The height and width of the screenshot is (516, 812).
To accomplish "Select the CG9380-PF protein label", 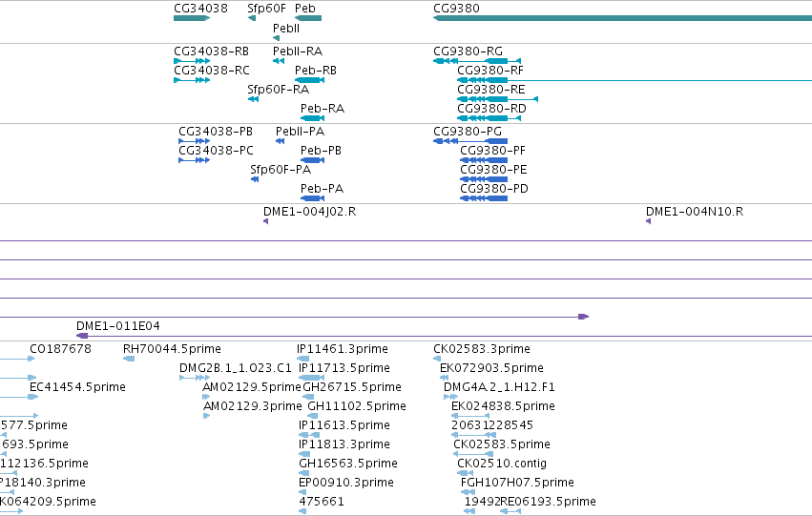I will 492,151.
